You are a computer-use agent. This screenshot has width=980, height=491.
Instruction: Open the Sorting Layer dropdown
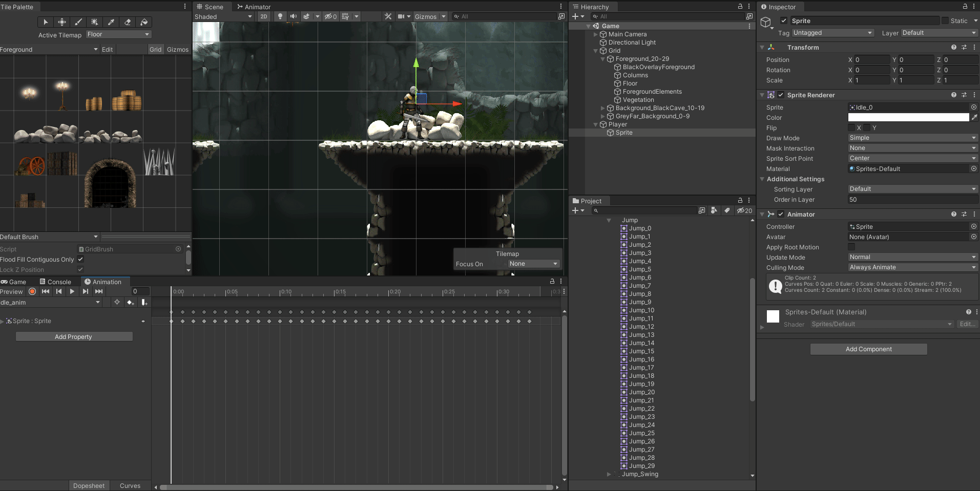913,189
